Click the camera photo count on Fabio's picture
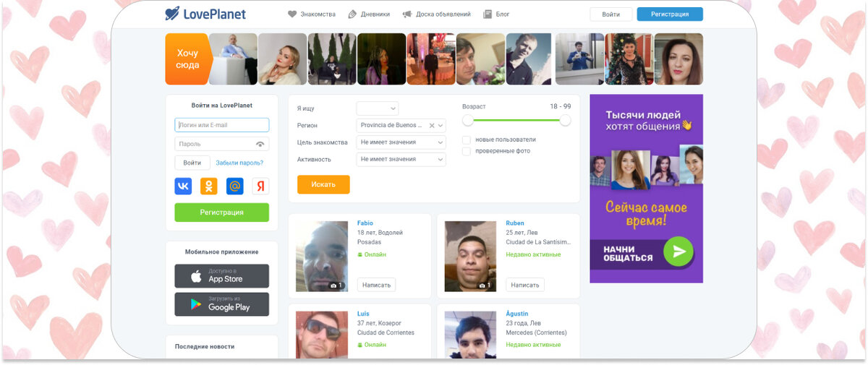Viewport: 868px width, 365px height. [x=336, y=285]
